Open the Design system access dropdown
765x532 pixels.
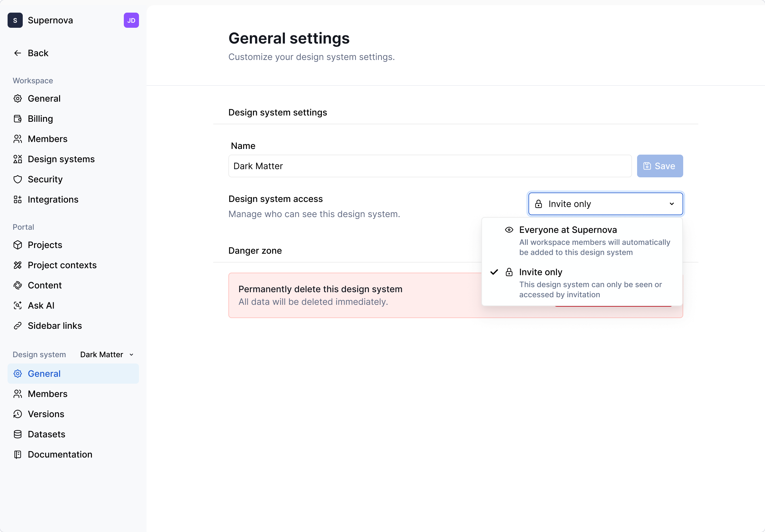point(605,204)
